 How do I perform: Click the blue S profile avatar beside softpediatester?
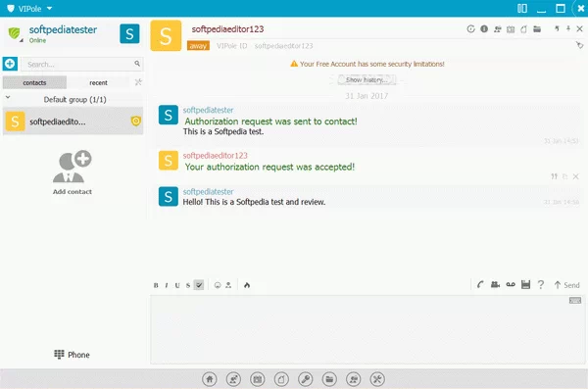click(129, 33)
